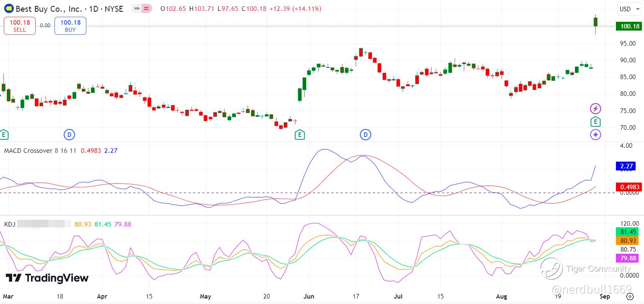Click the Jul label on the time axis
The image size is (644, 304).
coord(398,296)
